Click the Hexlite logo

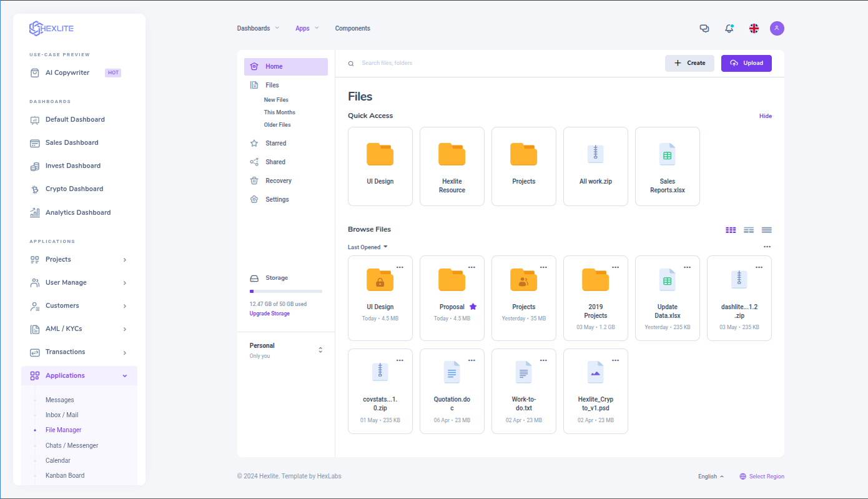tap(51, 28)
